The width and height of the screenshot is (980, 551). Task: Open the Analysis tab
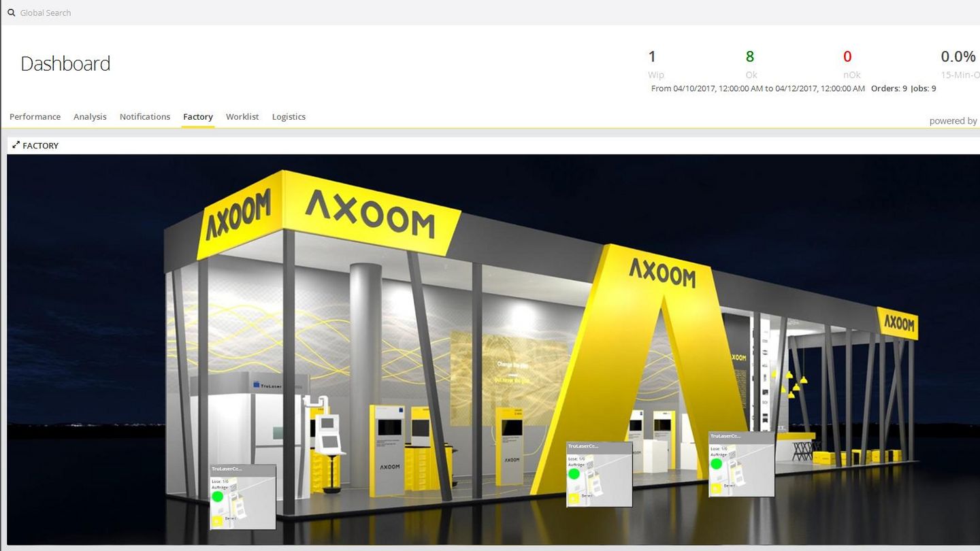(90, 116)
